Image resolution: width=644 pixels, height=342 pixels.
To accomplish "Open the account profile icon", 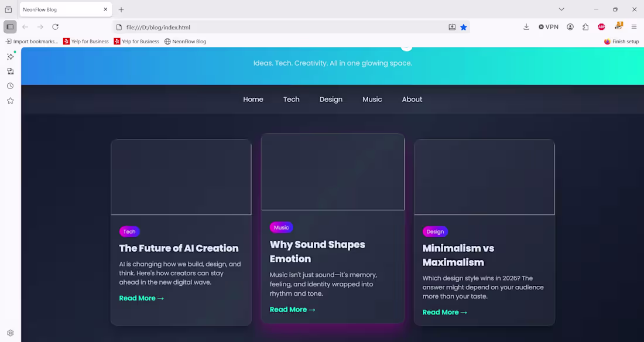I will click(570, 27).
